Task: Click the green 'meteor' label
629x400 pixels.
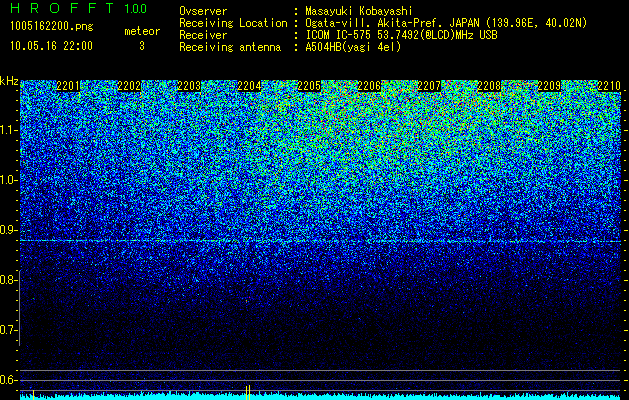Action: coord(142,31)
